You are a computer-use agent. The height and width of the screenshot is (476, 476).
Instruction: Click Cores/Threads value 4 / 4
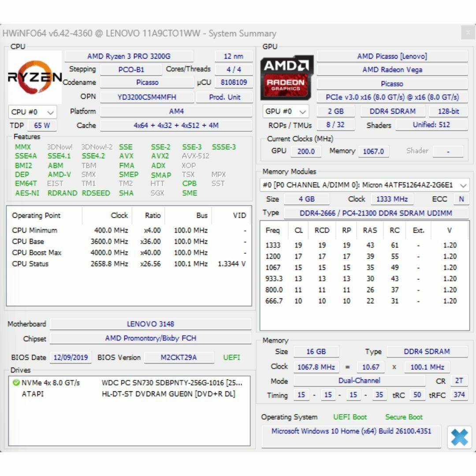(x=234, y=70)
